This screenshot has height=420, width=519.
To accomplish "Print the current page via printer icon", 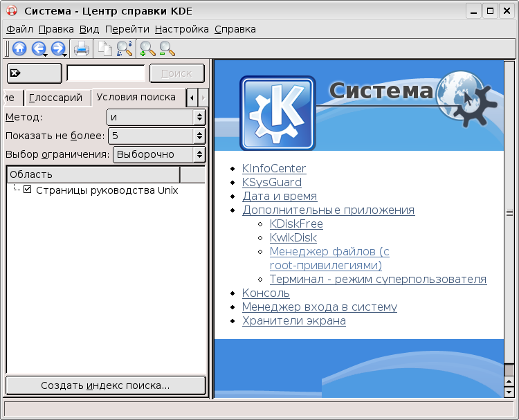I will (82, 48).
